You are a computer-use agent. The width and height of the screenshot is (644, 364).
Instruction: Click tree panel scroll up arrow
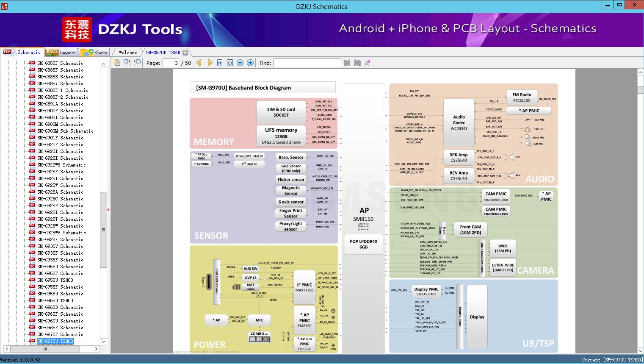point(103,64)
